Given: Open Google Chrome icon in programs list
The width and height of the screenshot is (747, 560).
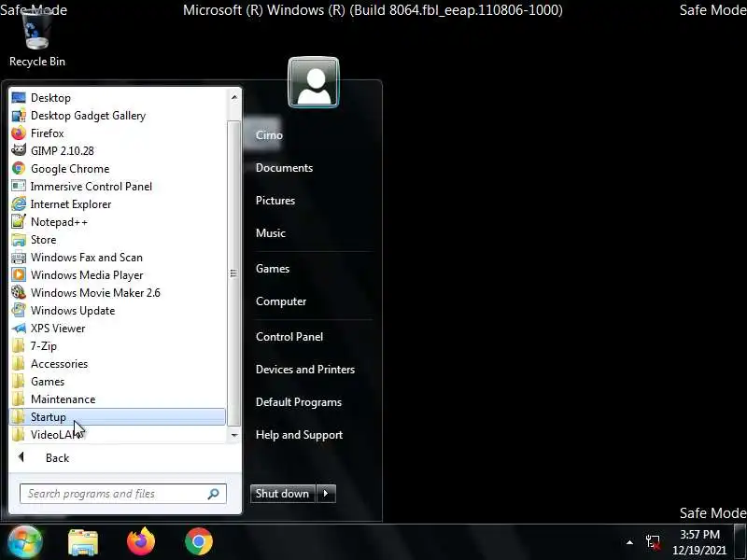Looking at the screenshot, I should pos(19,169).
